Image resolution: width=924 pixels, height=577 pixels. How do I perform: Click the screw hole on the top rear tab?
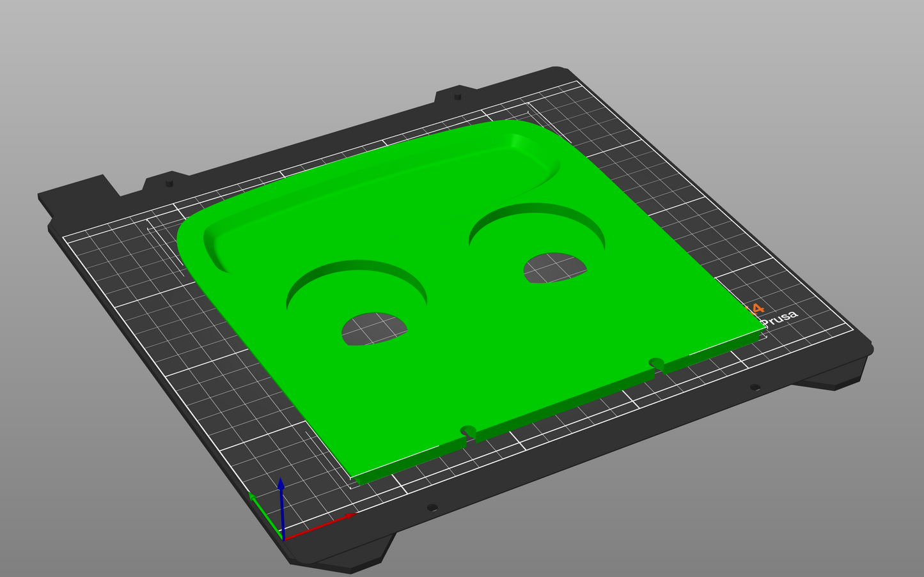pos(457,97)
